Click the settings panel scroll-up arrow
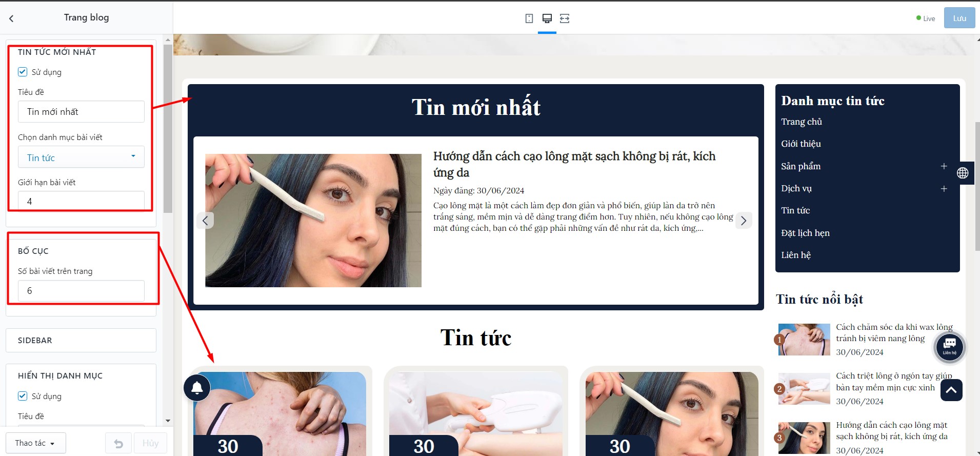This screenshot has height=456, width=980. click(x=168, y=39)
